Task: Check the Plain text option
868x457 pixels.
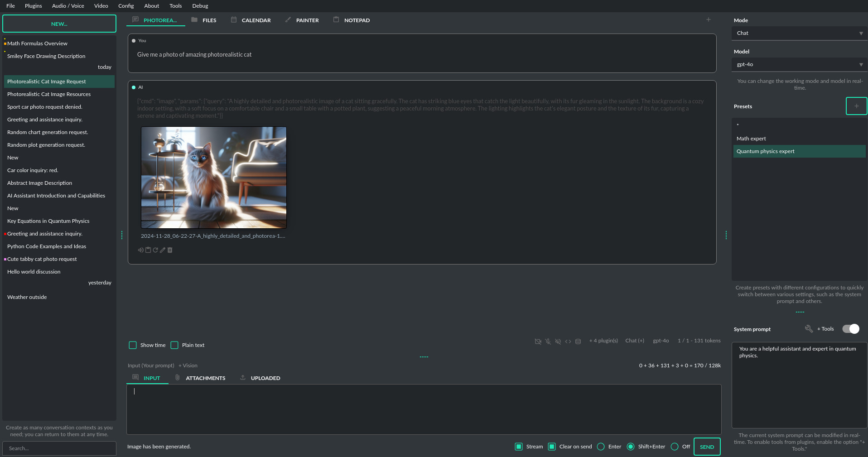Action: click(x=174, y=345)
